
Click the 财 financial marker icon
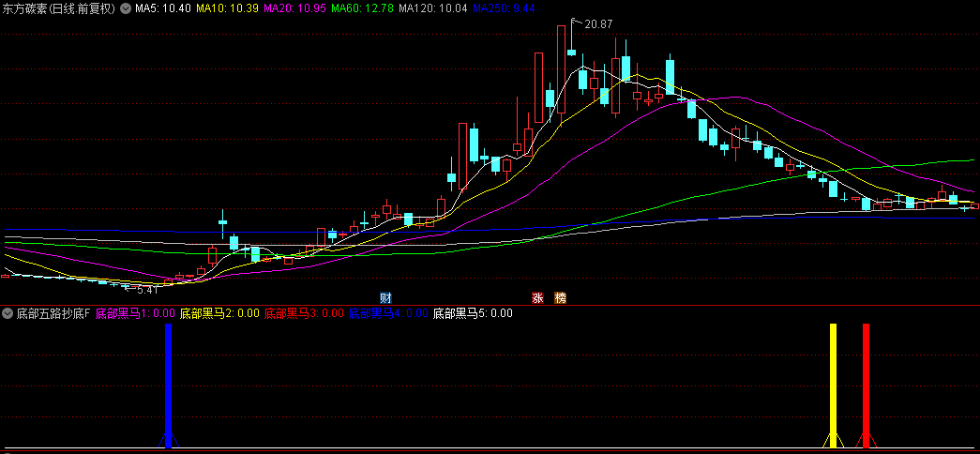385,297
